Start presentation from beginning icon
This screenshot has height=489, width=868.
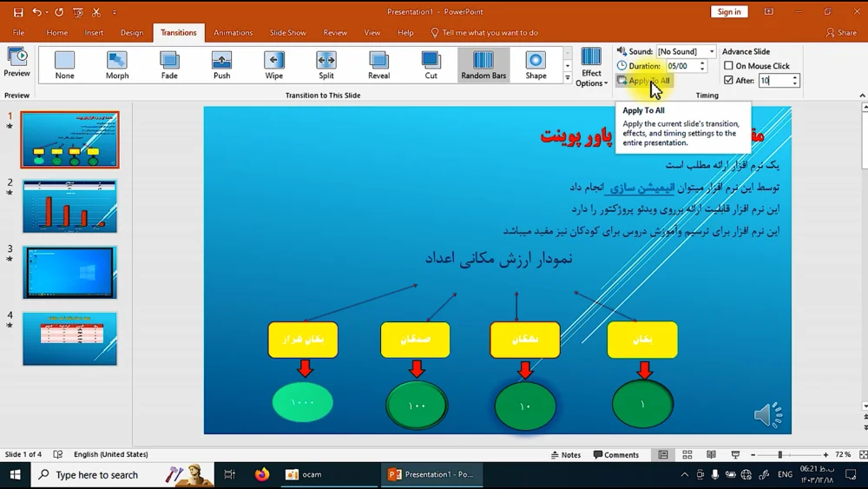[x=77, y=11]
